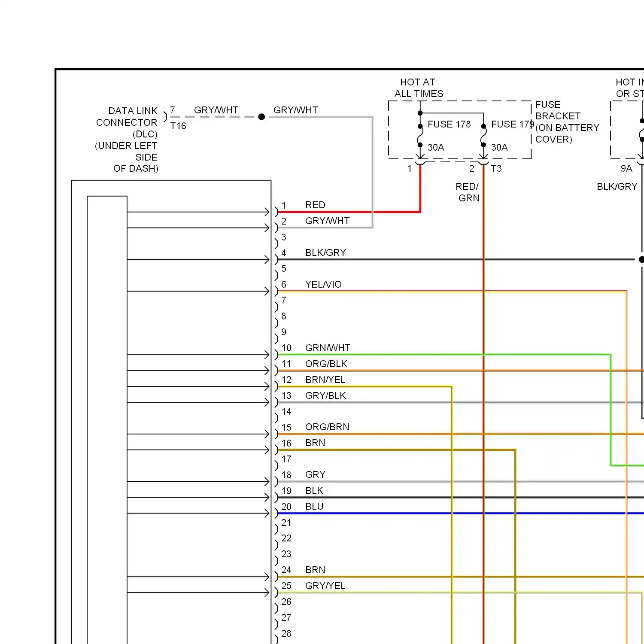The height and width of the screenshot is (644, 644).
Task: Select unused pin number 22
Action: 286,538
